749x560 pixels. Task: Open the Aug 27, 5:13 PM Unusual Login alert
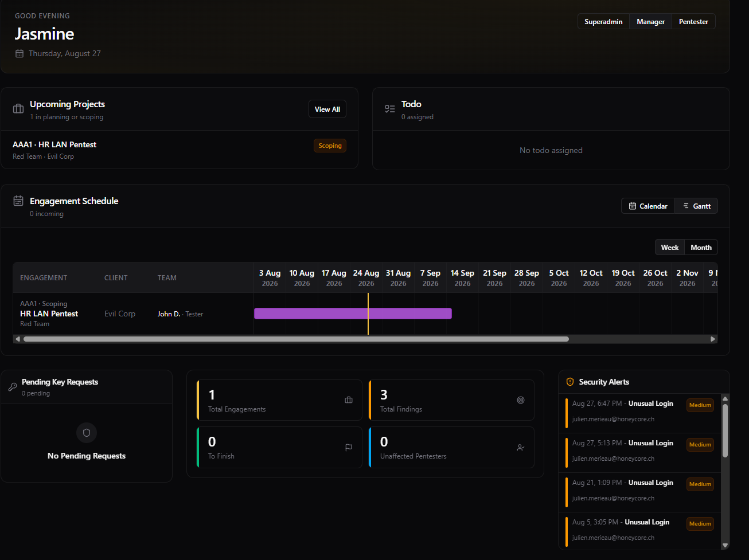pos(639,453)
